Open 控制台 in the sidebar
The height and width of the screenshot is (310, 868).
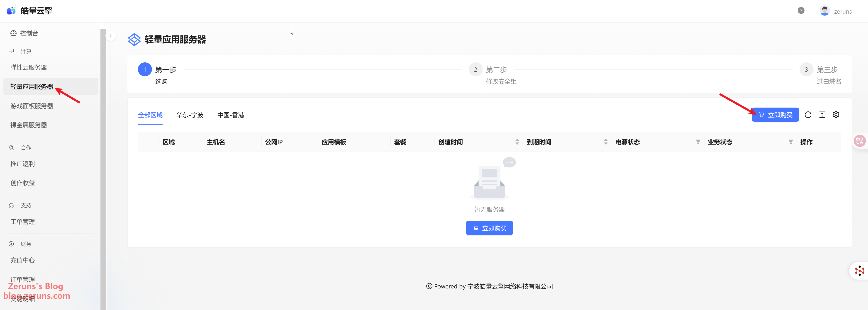[51, 33]
